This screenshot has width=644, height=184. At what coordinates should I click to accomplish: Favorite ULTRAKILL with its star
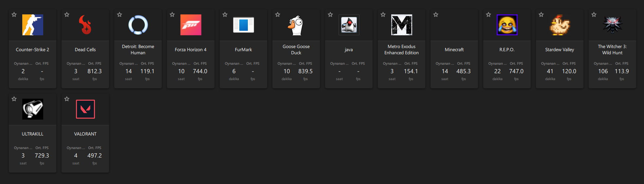click(x=14, y=99)
